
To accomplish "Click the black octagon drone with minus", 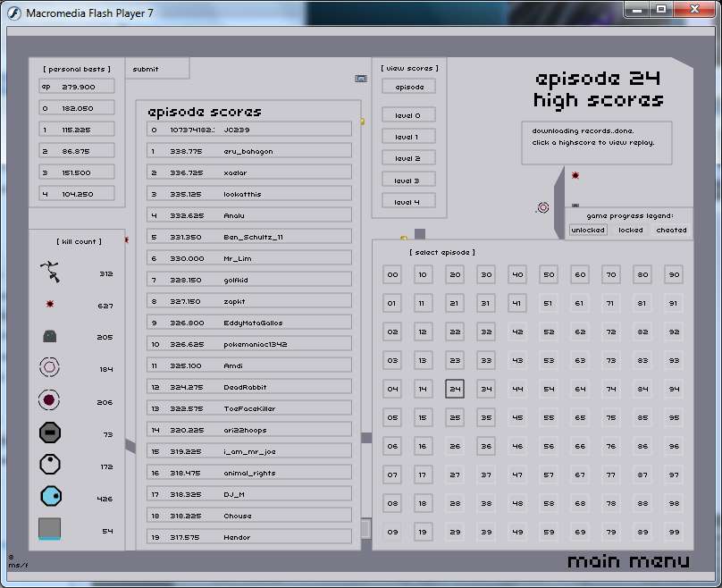I will click(50, 433).
